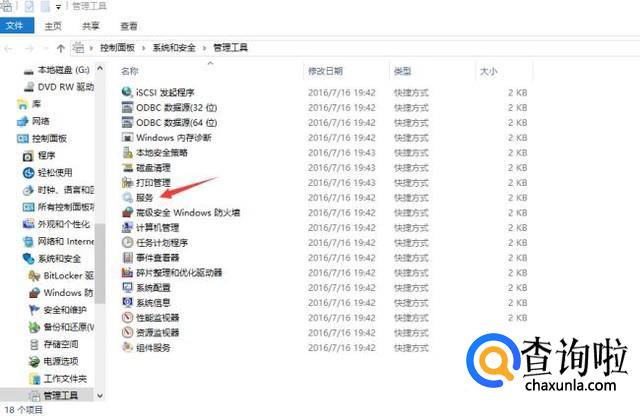Click the Back navigation arrow
Image resolution: width=640 pixels, height=416 pixels.
point(8,49)
